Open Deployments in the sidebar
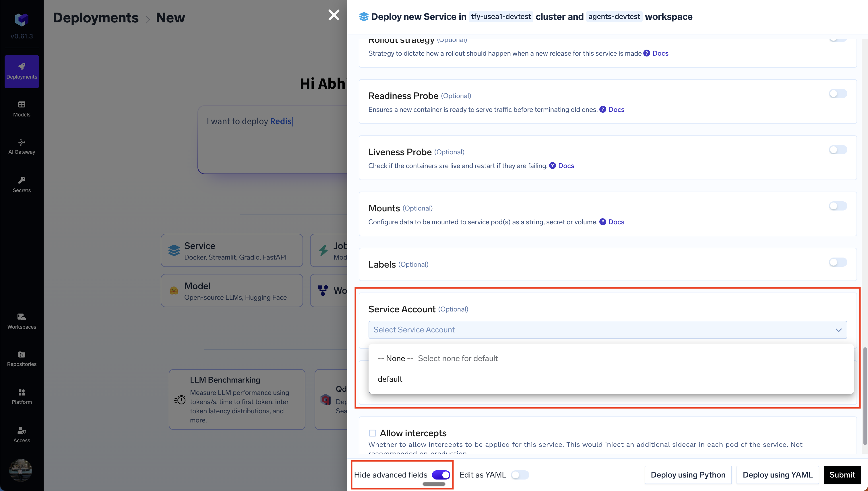The width and height of the screenshot is (868, 491). coord(22,71)
